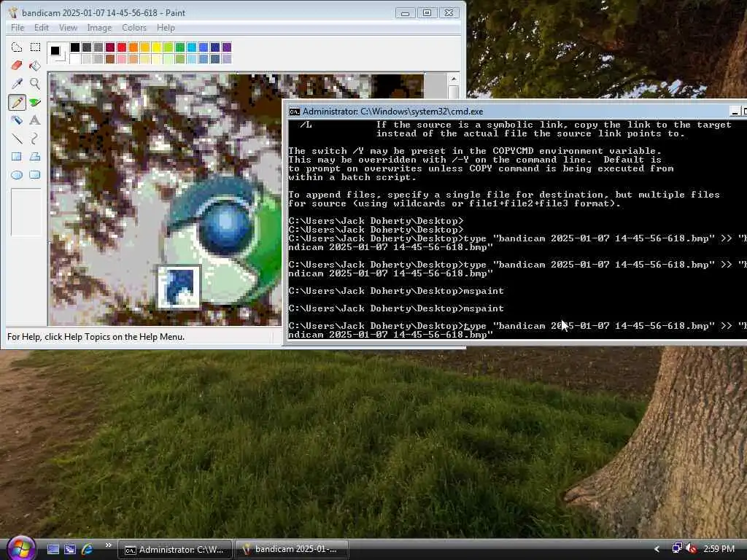The width and height of the screenshot is (747, 560).
Task: Switch to Administrator cmd taskbar button
Action: 175,550
